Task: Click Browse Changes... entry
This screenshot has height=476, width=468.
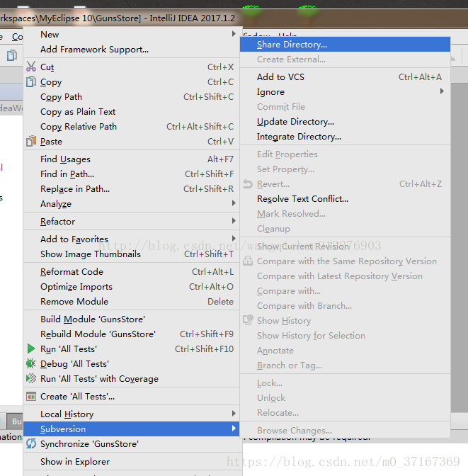Action: click(345, 430)
